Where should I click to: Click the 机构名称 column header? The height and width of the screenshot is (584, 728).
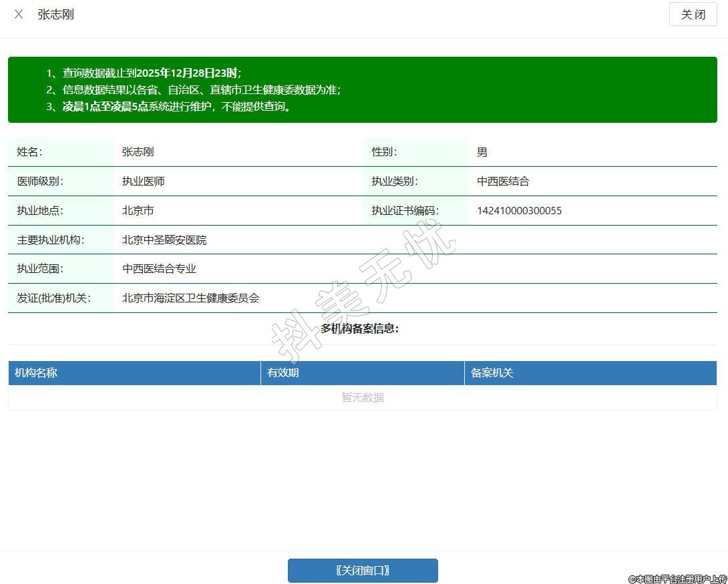click(36, 373)
